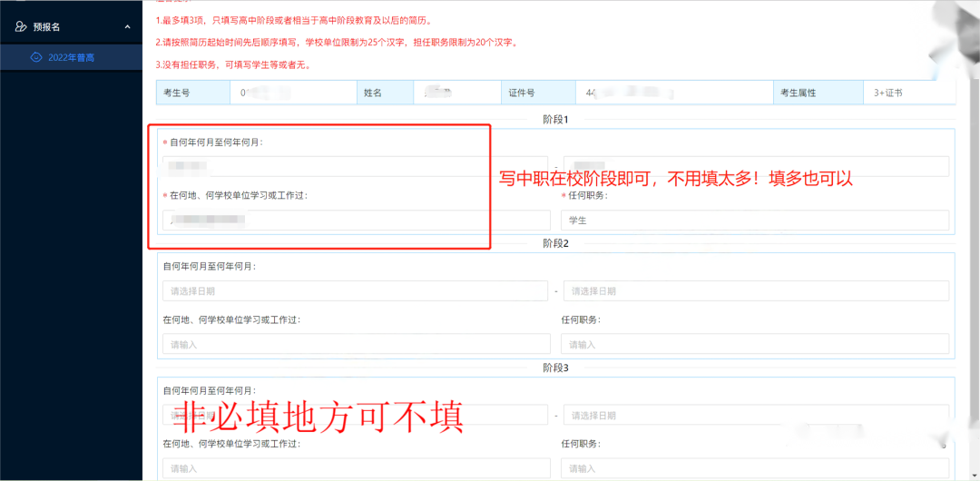980x481 pixels.
Task: Click the 阶段3 school or workplace input
Action: tap(356, 469)
